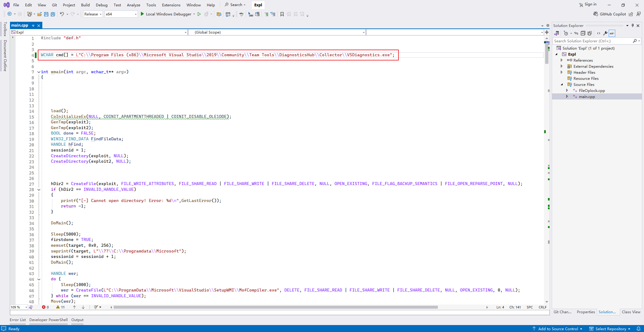Image resolution: width=644 pixels, height=332 pixels.
Task: Click Pending Changes Filter clock icon
Action: point(566,33)
